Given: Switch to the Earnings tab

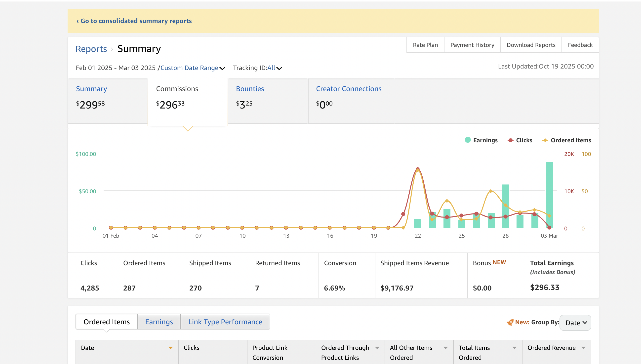Looking at the screenshot, I should coord(159,322).
